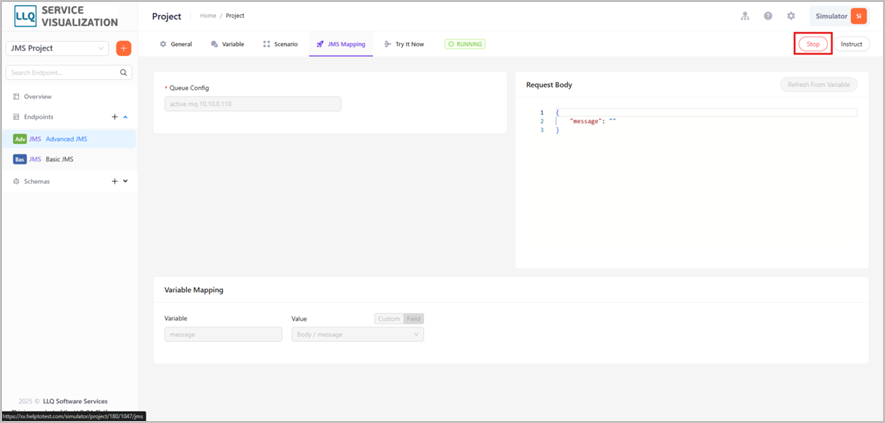
Task: Open Overview in the sidebar
Action: (37, 97)
